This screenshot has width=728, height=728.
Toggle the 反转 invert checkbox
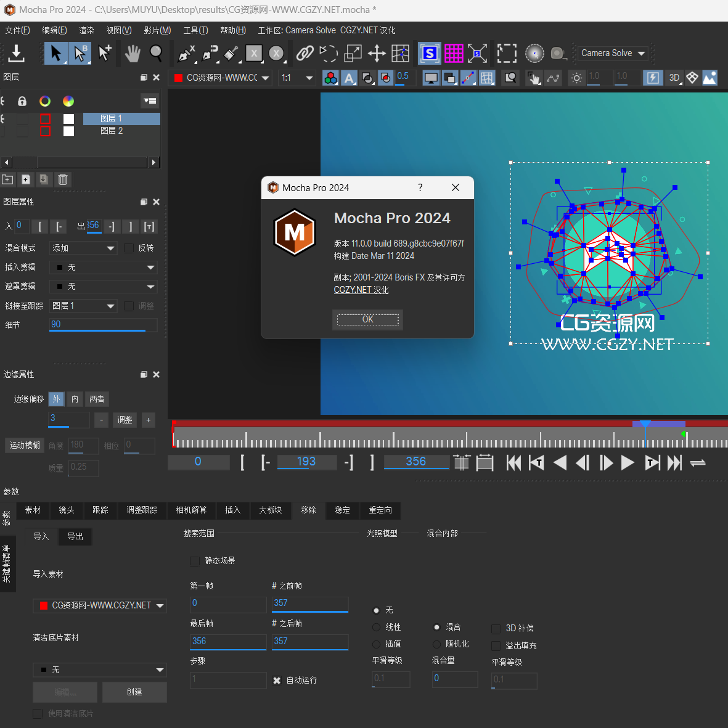pos(129,248)
